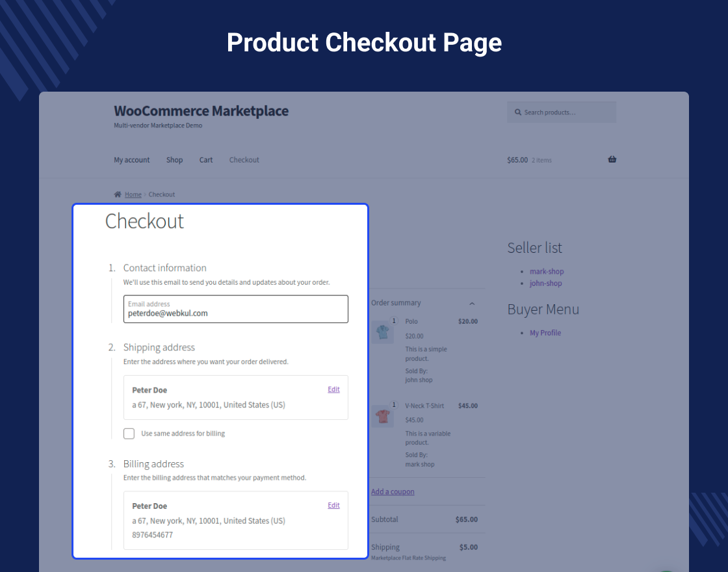The height and width of the screenshot is (572, 728).
Task: Open the My account menu item
Action: pos(131,159)
